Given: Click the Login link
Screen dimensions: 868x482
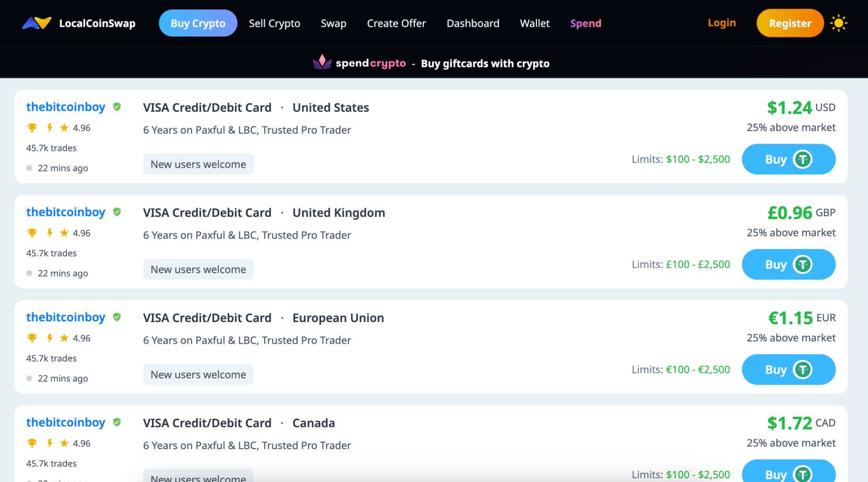Looking at the screenshot, I should click(721, 23).
